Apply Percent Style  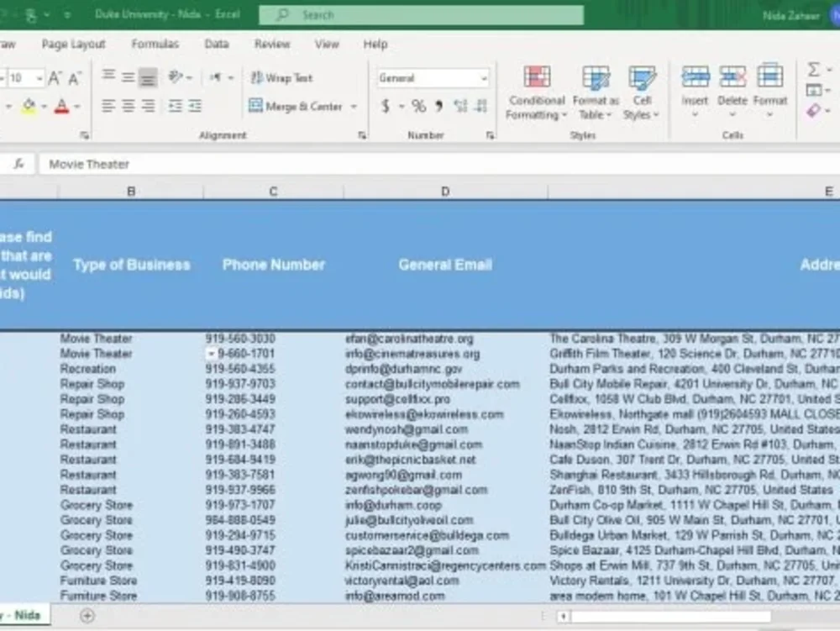point(419,106)
